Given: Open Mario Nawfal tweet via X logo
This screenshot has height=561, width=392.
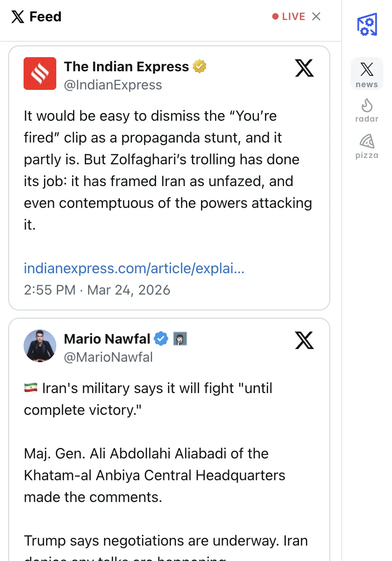Looking at the screenshot, I should click(x=304, y=340).
